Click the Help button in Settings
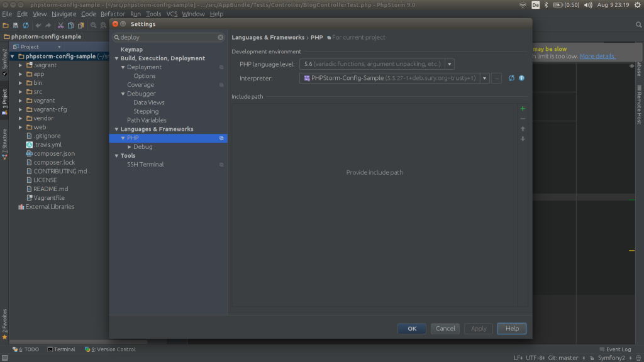Image resolution: width=644 pixels, height=362 pixels. click(512, 328)
